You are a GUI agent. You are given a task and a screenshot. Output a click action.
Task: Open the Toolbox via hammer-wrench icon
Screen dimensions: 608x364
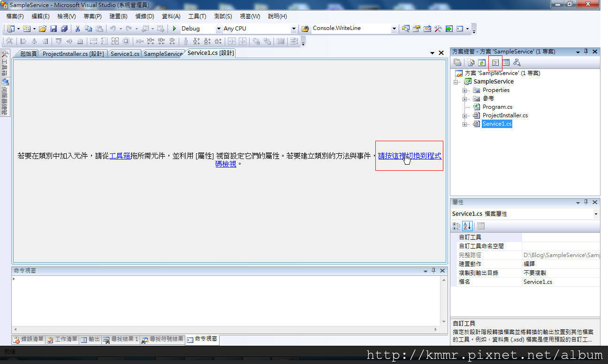tap(438, 29)
